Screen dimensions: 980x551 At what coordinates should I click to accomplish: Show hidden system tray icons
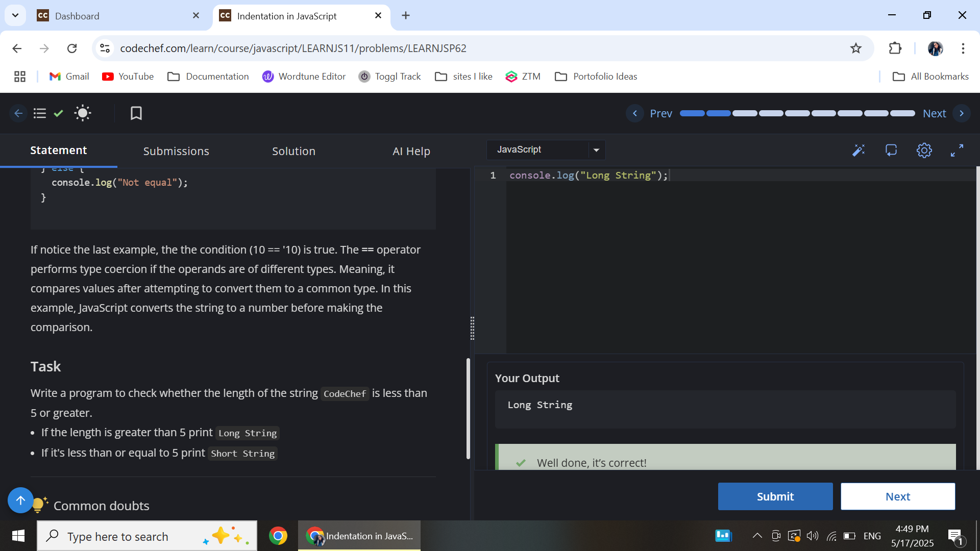coord(757,536)
